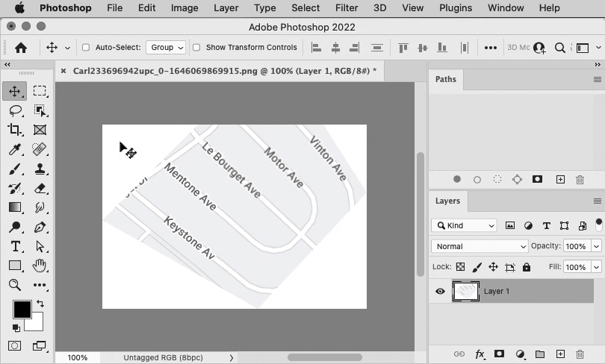Open the Normal blending mode dropdown

(480, 246)
